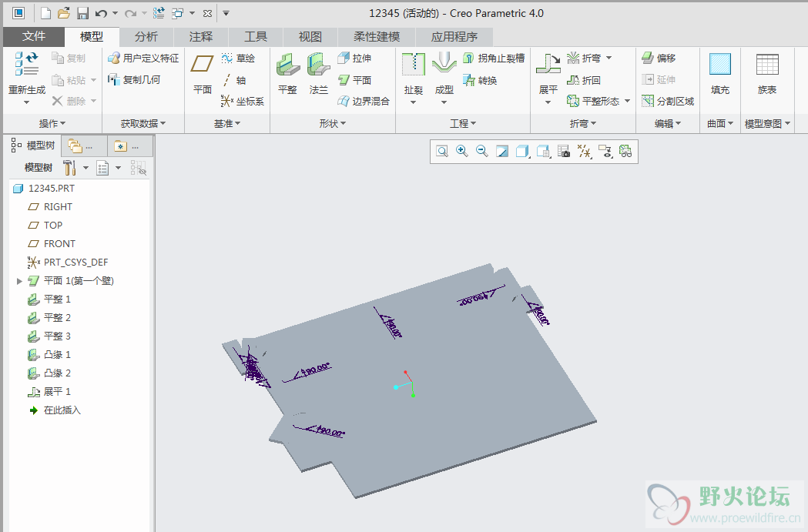Viewport: 808px width, 532px height.
Task: Switch to the 分析 ribbon tab
Action: pos(146,36)
